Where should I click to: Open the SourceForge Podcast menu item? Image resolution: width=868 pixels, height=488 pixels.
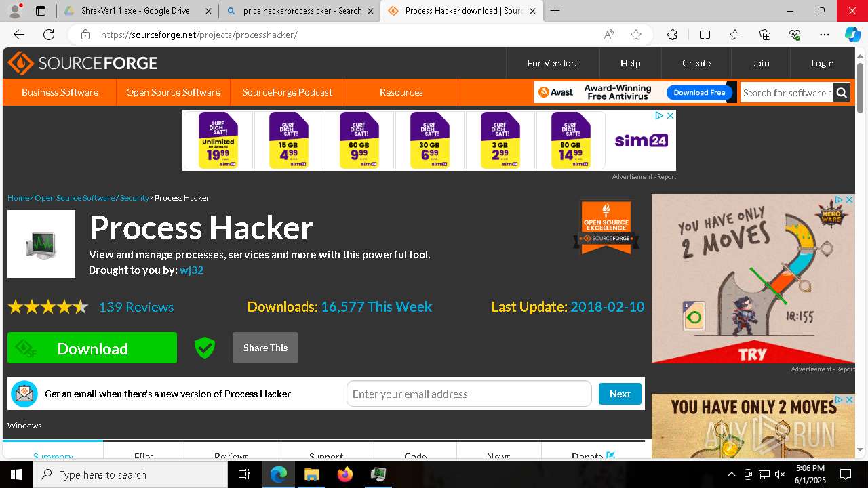[288, 92]
